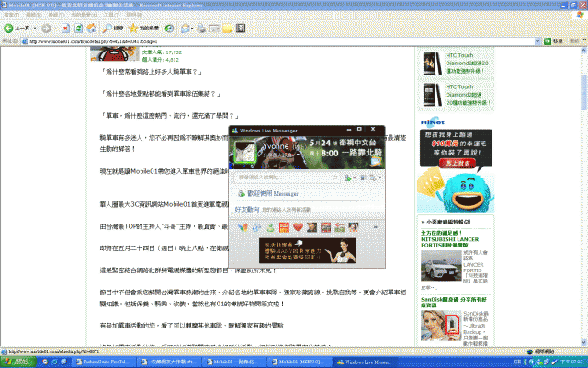Click the Forward arrow toolbar button
The image size is (588, 368).
tap(46, 29)
